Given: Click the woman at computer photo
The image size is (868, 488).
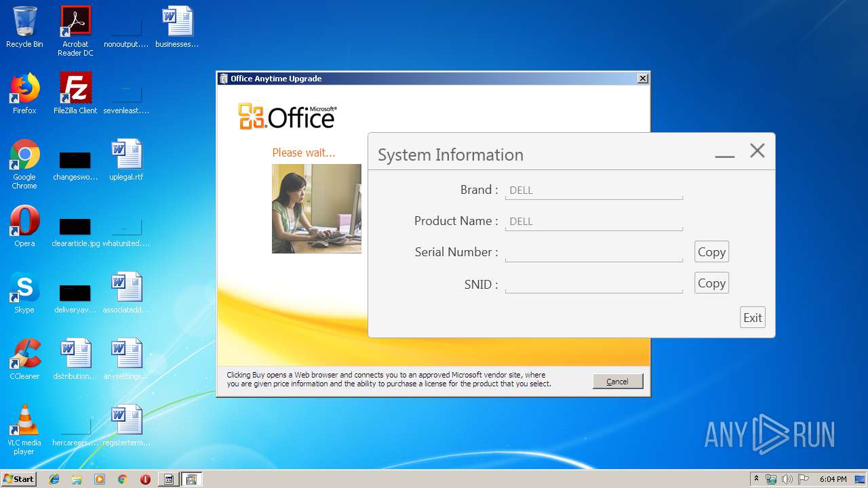Looking at the screenshot, I should (x=317, y=209).
